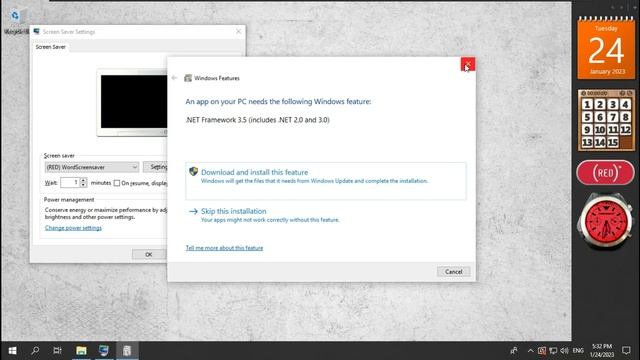Click the number puzzle gadget
This screenshot has height=360, width=640.
coord(606,120)
